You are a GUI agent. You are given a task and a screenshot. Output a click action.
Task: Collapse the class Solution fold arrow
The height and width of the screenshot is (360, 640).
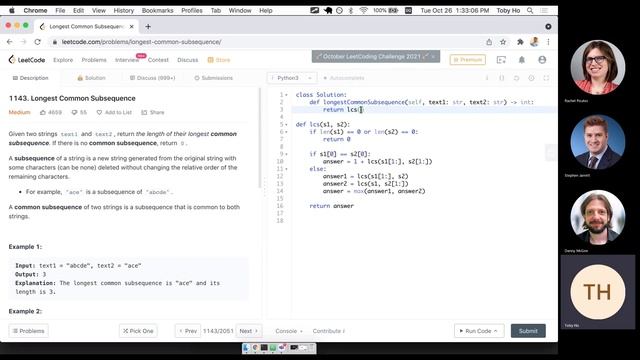pyautogui.click(x=286, y=95)
